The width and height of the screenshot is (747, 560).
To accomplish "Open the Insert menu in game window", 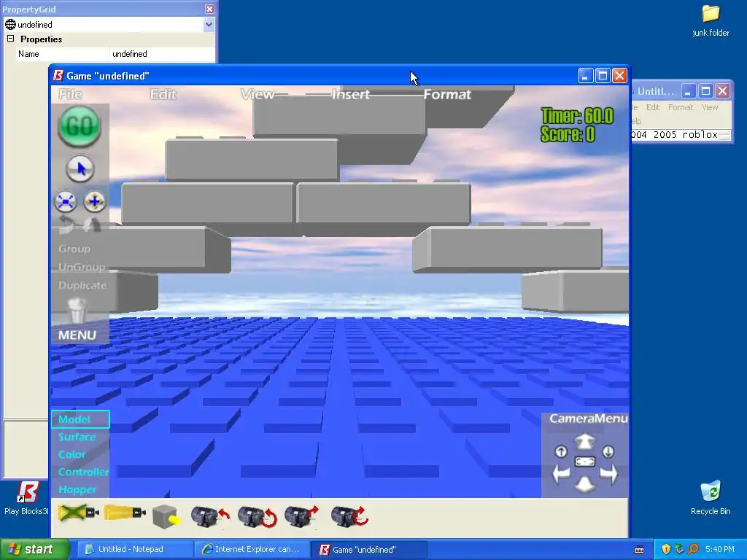I will [x=351, y=94].
